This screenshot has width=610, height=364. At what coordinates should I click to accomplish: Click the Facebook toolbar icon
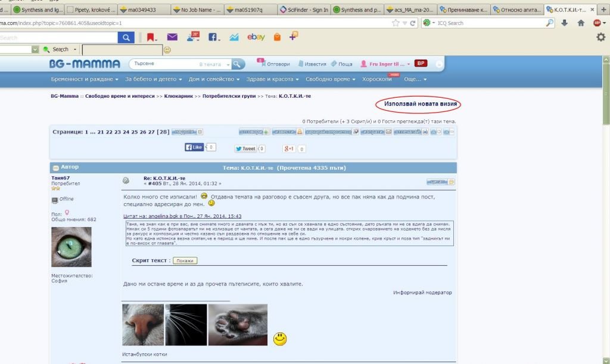tap(213, 37)
